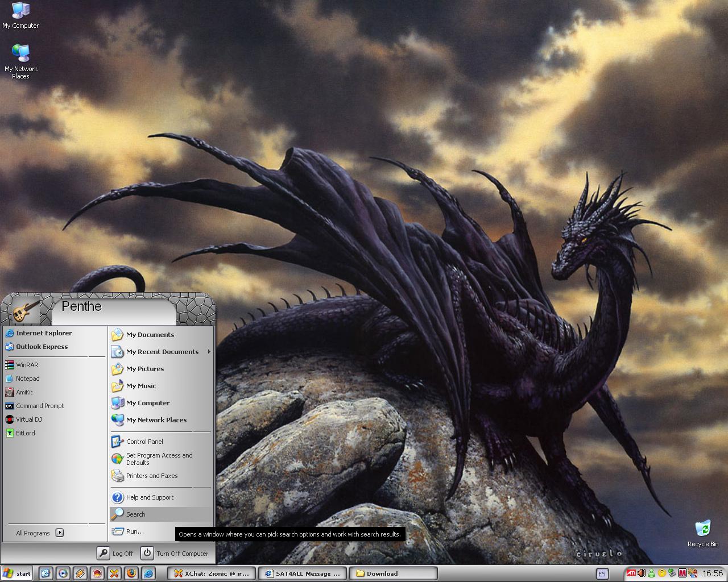728x582 pixels.
Task: Switch to XChat: Zionic taskbar window
Action: click(212, 573)
